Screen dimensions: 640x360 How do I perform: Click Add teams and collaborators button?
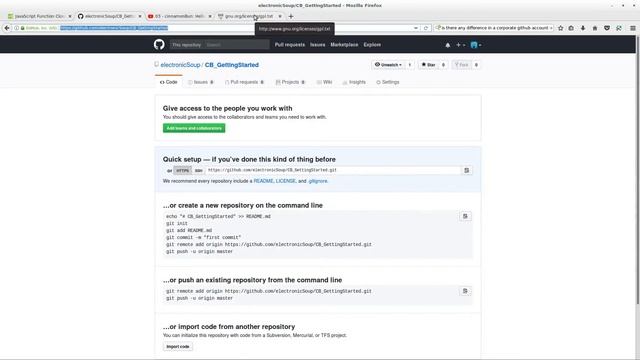(194, 128)
